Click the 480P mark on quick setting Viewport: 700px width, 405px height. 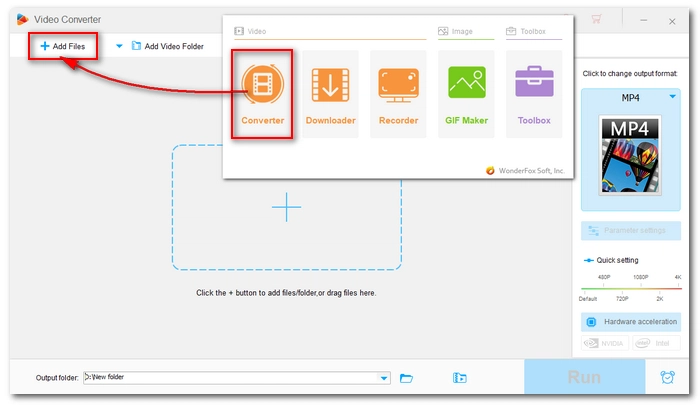tap(604, 277)
